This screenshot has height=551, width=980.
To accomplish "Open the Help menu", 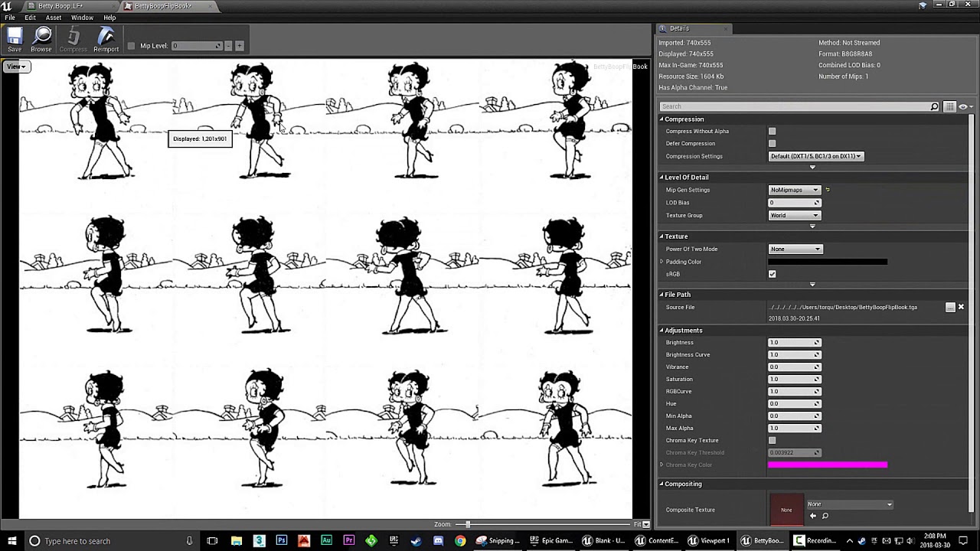I will click(x=109, y=18).
